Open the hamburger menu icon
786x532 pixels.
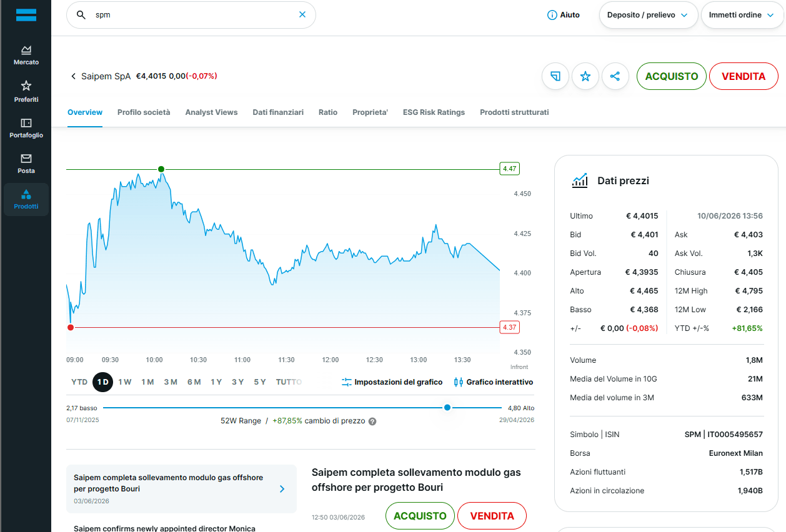click(x=26, y=15)
